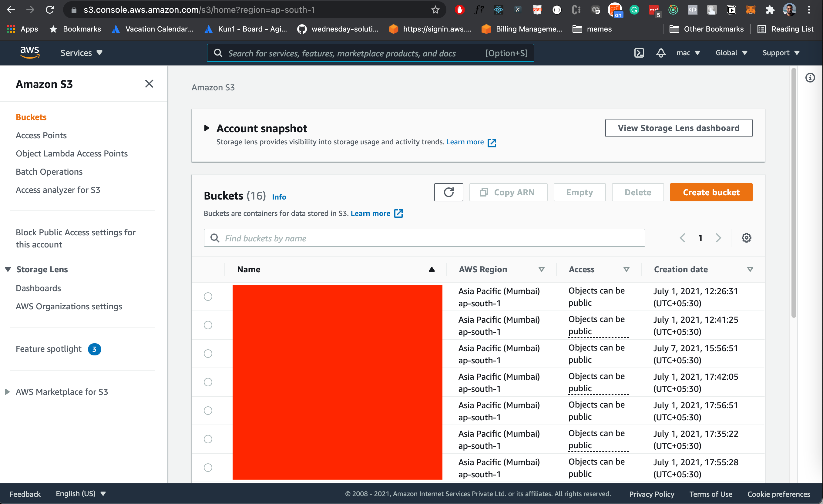Go back in browser history

coord(11,10)
